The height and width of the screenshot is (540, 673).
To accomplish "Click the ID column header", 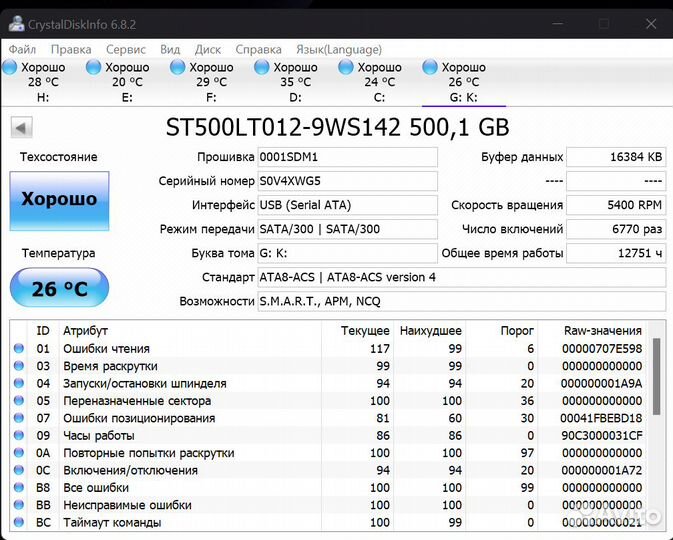I will pos(43,331).
